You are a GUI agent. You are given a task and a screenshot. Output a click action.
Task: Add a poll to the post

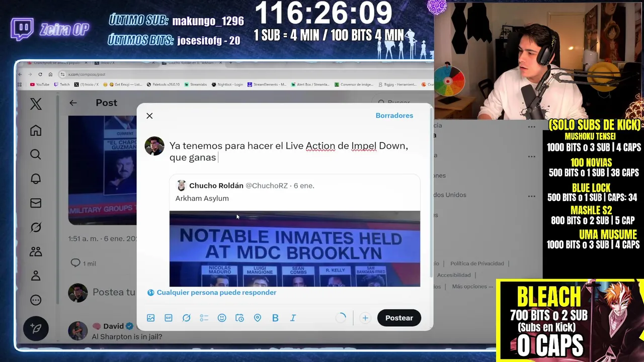(204, 318)
